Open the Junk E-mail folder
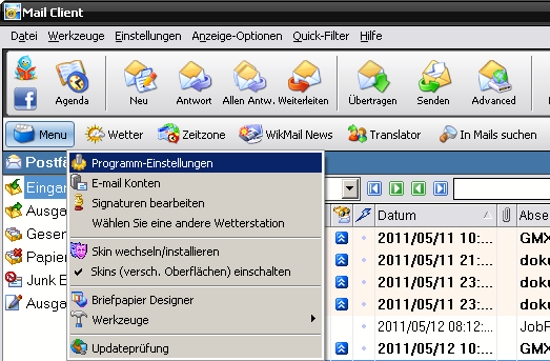This screenshot has width=550, height=361. [35, 280]
